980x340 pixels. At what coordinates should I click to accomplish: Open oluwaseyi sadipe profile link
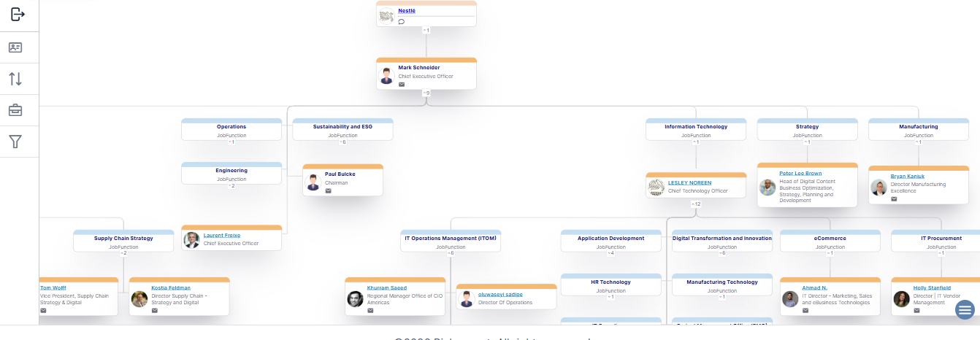coord(500,294)
